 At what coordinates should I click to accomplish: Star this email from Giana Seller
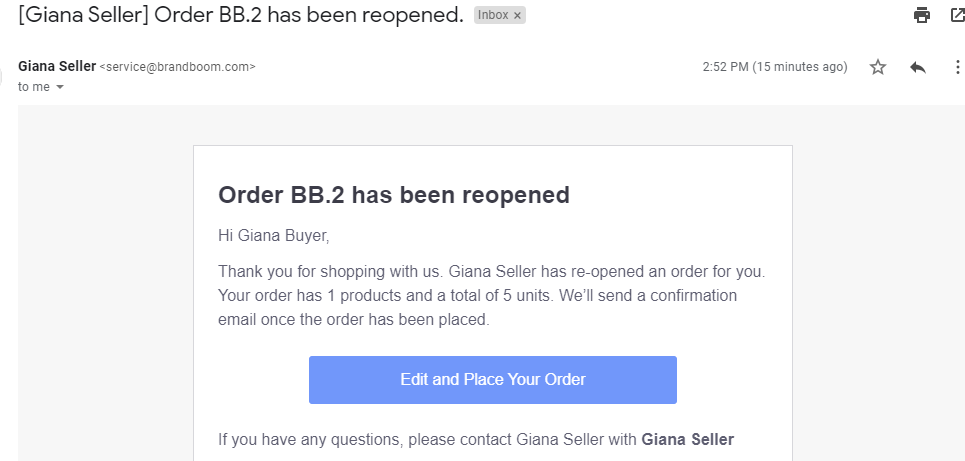coord(878,67)
